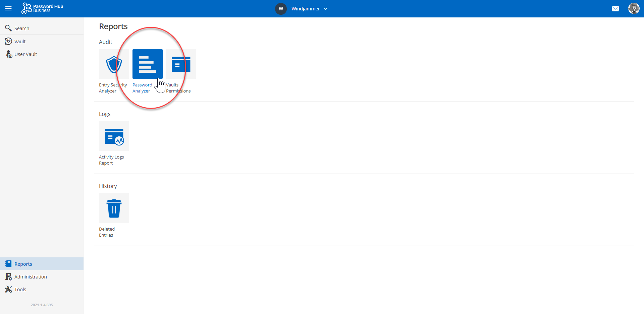644x314 pixels.
Task: Click the Activity Logs Report label
Action: (x=111, y=160)
